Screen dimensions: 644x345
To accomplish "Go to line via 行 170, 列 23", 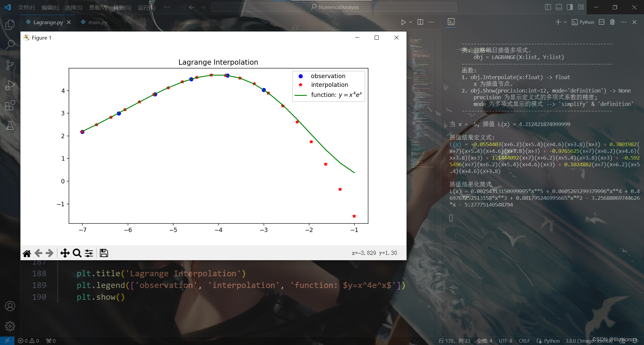I will (x=454, y=341).
